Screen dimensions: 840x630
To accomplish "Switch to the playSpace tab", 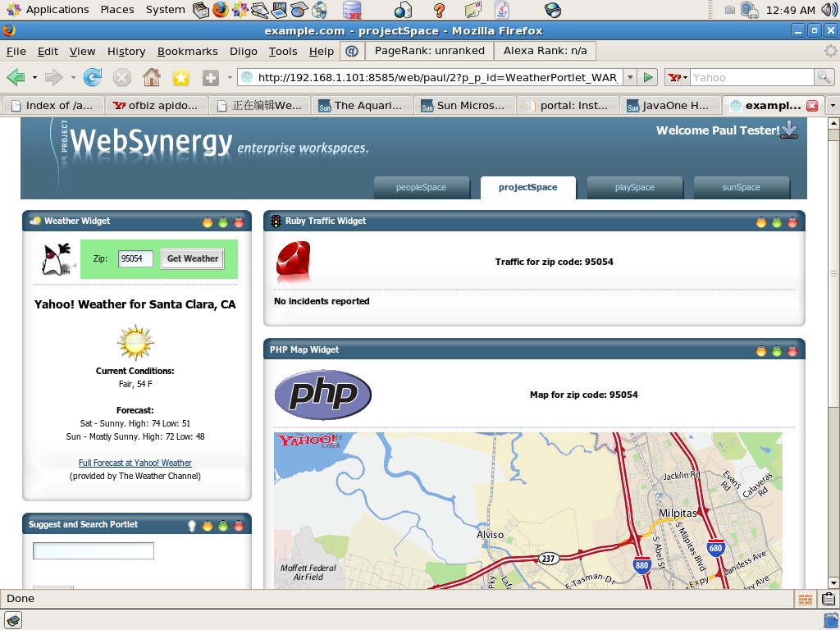I will (634, 187).
